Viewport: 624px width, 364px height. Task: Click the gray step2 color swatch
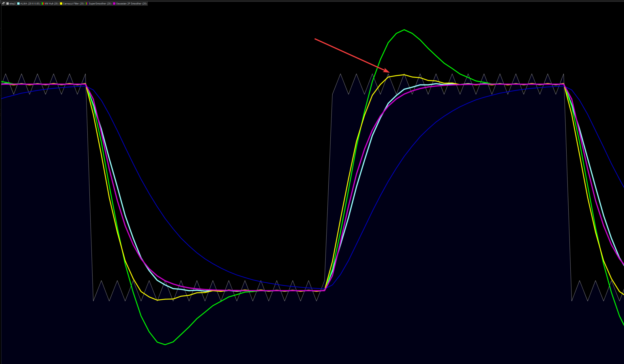(8, 3)
